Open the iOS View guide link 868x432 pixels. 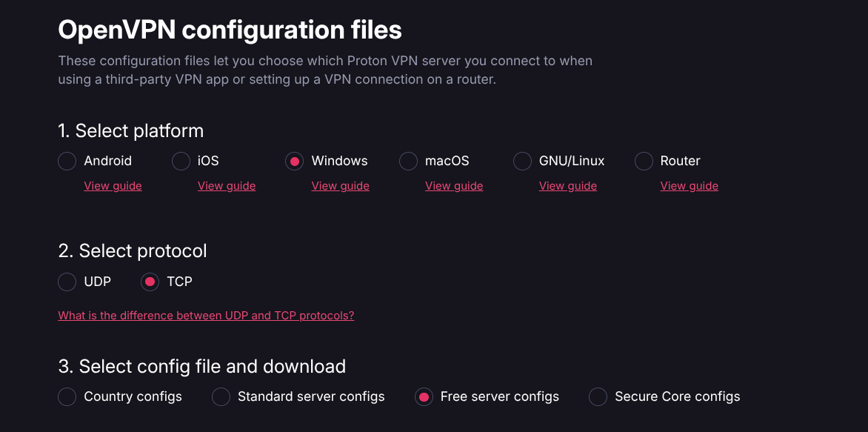pyautogui.click(x=227, y=185)
